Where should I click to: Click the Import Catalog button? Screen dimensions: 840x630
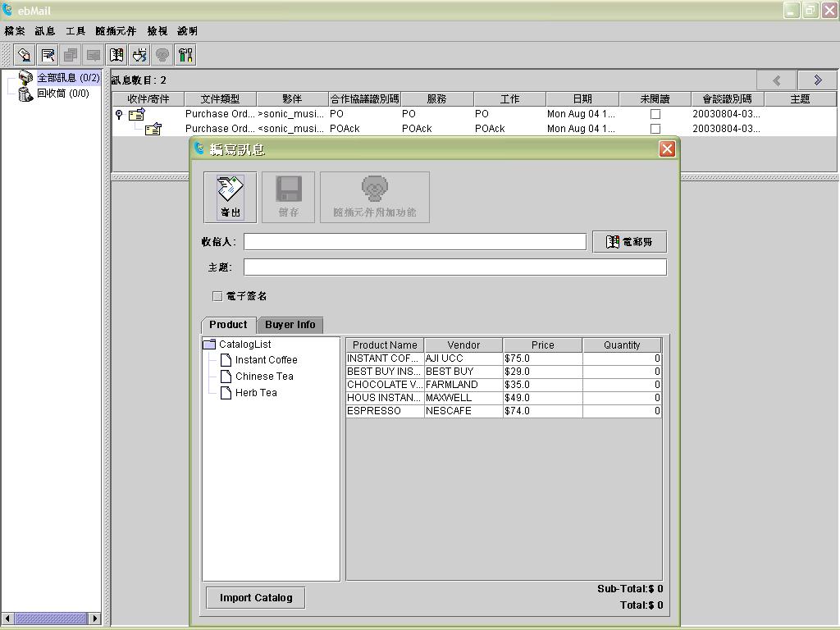(x=256, y=597)
